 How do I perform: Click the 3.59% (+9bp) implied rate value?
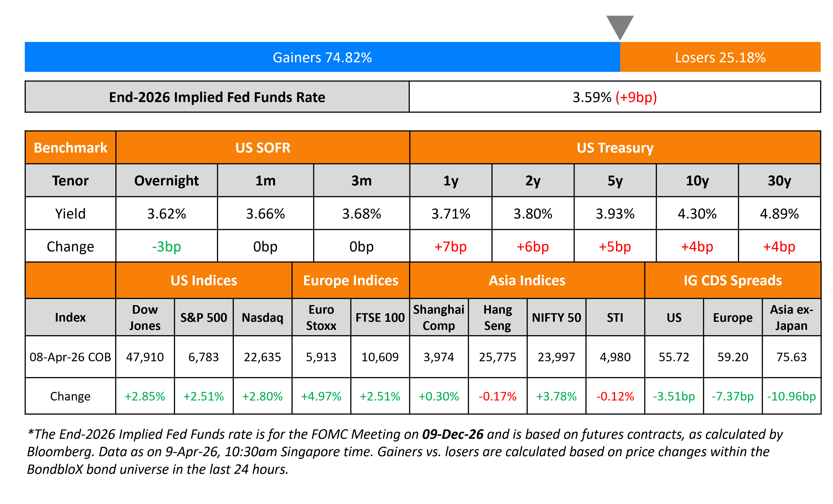point(614,97)
